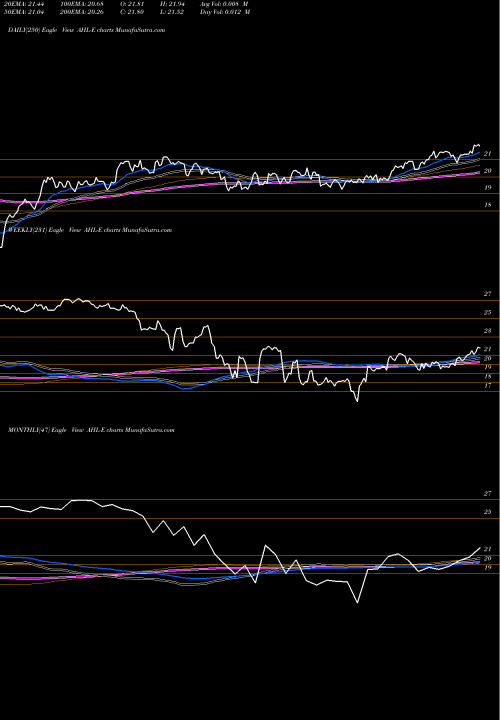Click price label 17 on weekly chart axis

[x=488, y=386]
